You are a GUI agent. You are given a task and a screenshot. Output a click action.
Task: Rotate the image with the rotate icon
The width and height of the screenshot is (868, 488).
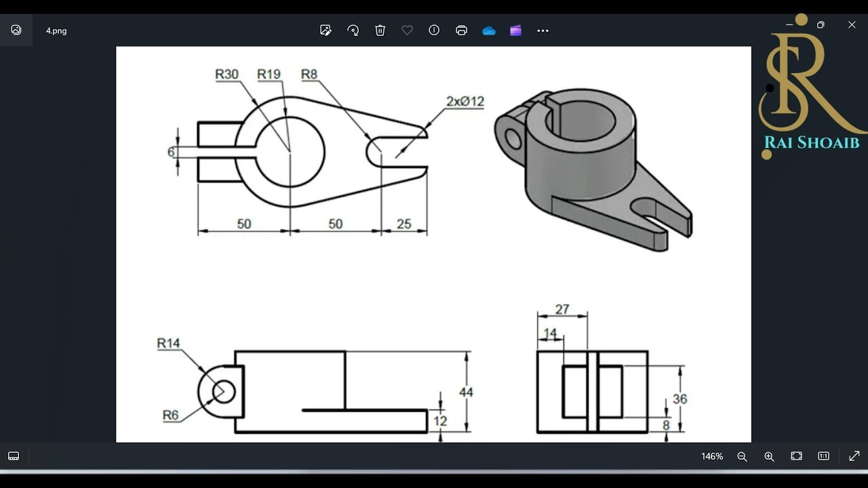353,30
